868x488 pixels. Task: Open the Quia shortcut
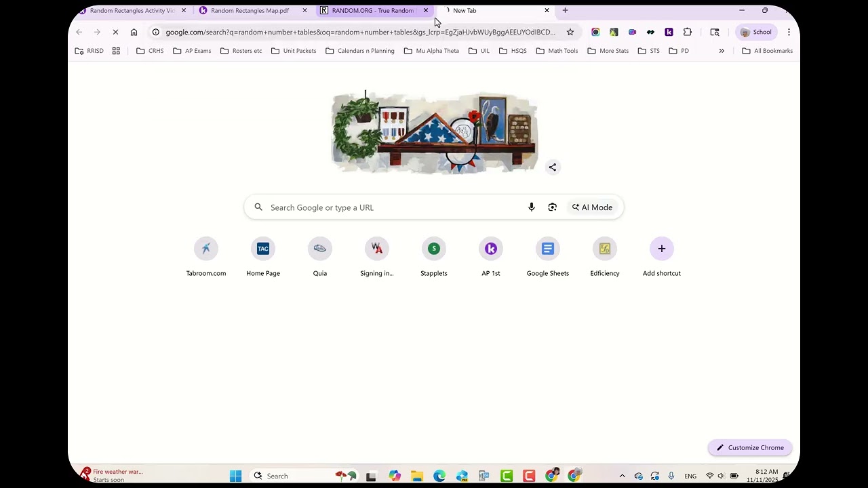(x=320, y=258)
